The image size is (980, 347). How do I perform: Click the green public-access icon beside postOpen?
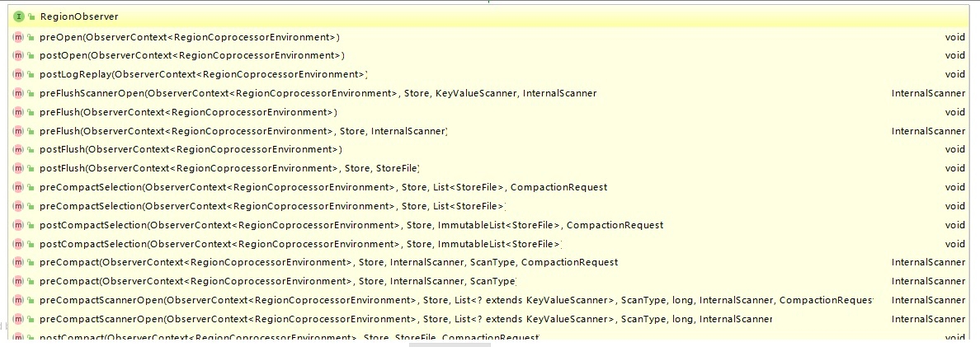point(31,56)
